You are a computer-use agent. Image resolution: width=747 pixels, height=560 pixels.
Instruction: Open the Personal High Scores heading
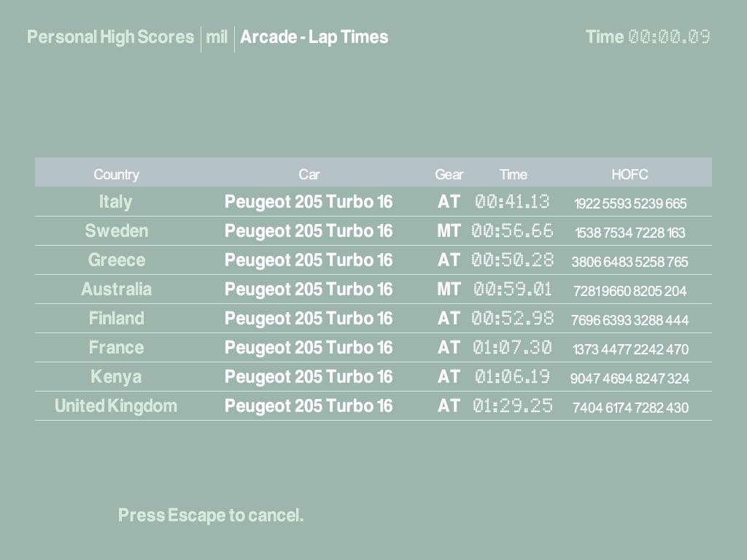click(110, 37)
